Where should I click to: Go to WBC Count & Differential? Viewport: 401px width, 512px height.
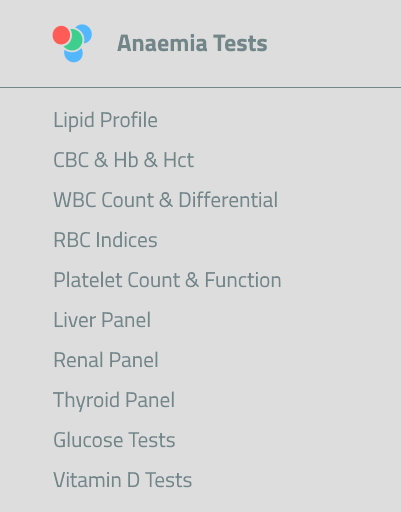(x=166, y=200)
